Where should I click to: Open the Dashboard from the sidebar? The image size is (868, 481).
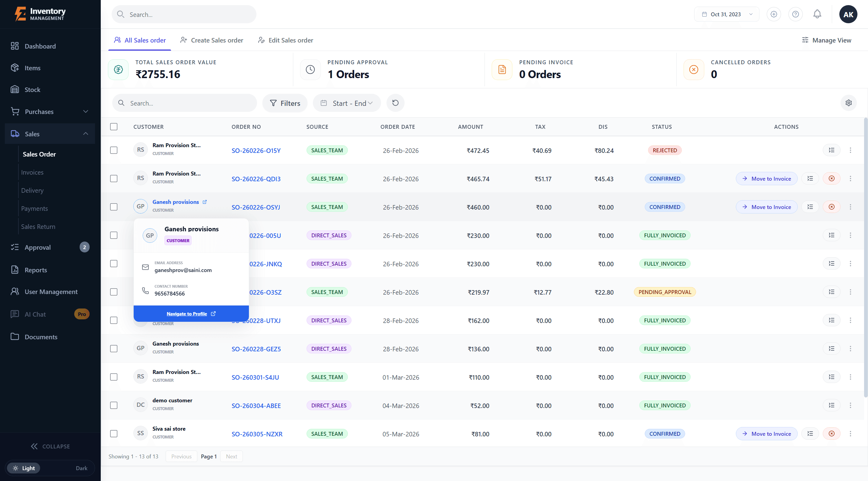click(x=40, y=46)
